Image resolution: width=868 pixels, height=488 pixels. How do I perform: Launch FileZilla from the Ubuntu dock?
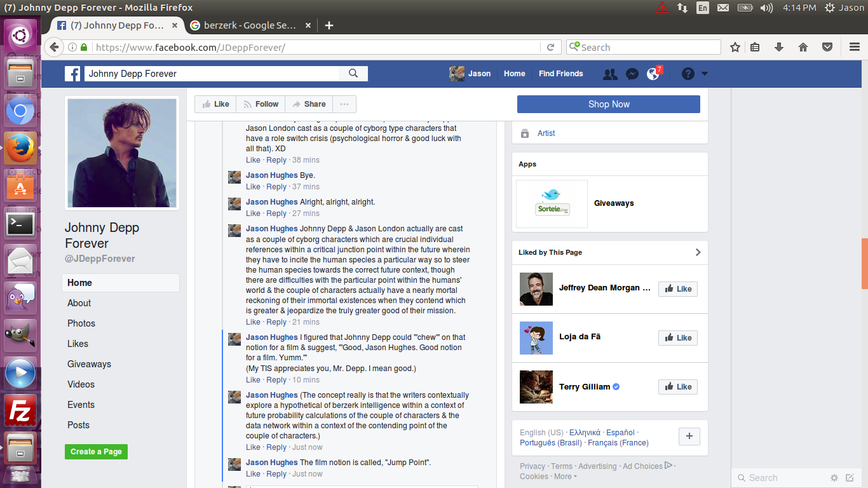(x=20, y=410)
